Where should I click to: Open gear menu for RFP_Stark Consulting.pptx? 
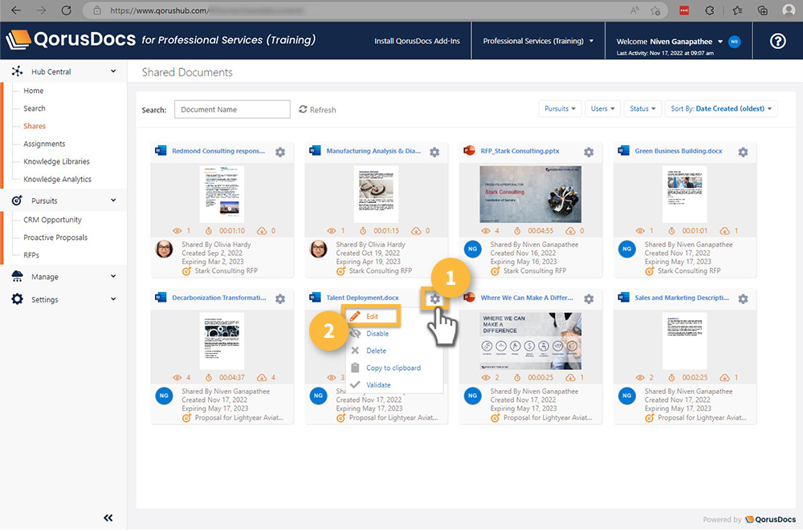589,152
